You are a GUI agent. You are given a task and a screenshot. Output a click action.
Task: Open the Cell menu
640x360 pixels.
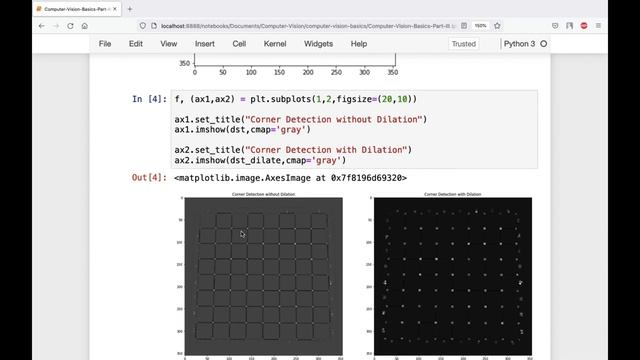pyautogui.click(x=239, y=44)
